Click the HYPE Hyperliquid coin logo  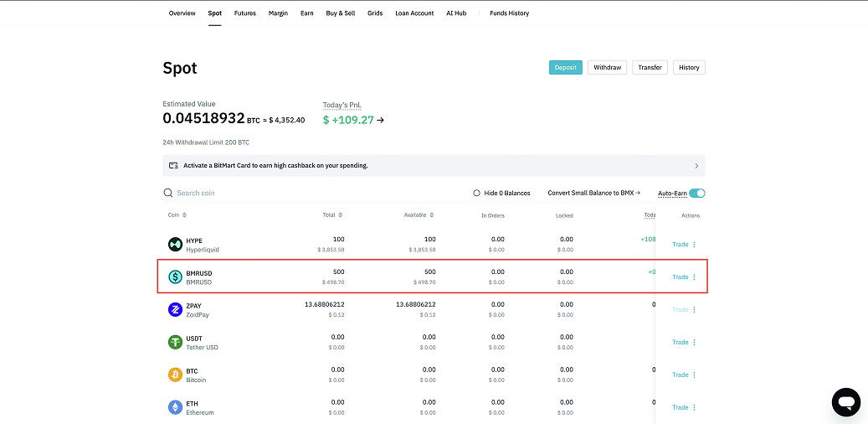tap(176, 245)
